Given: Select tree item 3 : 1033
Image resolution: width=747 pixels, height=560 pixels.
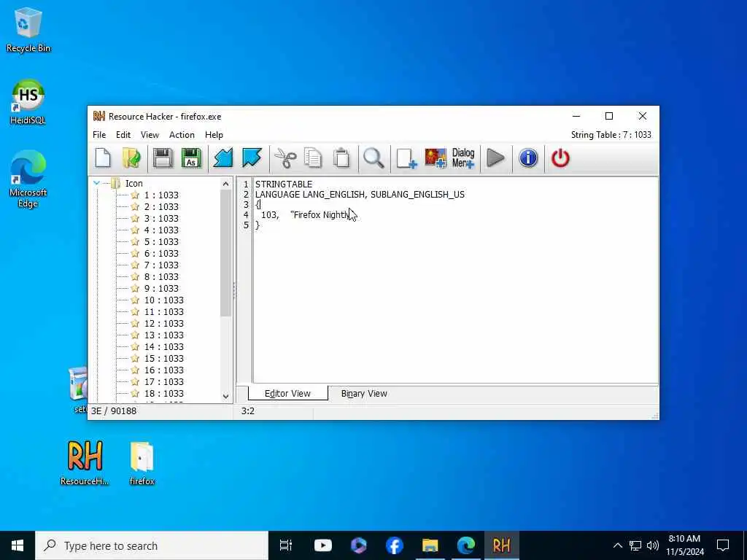Looking at the screenshot, I should coord(161,218).
